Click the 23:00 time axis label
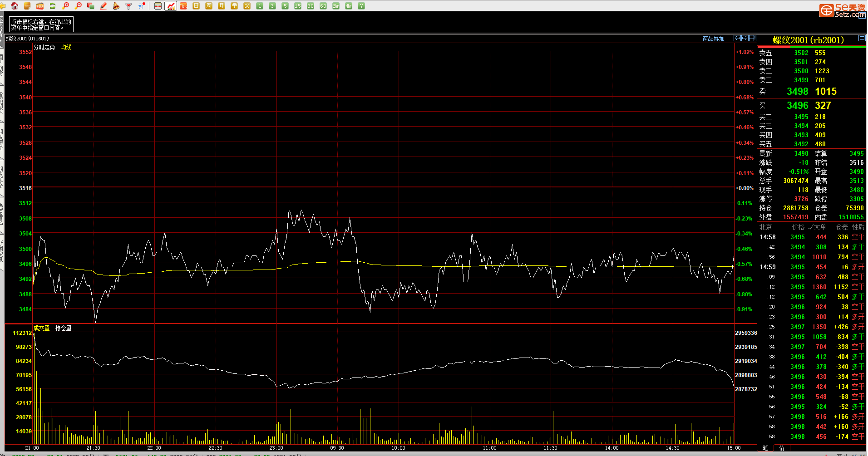This screenshot has width=868, height=456. pyautogui.click(x=276, y=448)
